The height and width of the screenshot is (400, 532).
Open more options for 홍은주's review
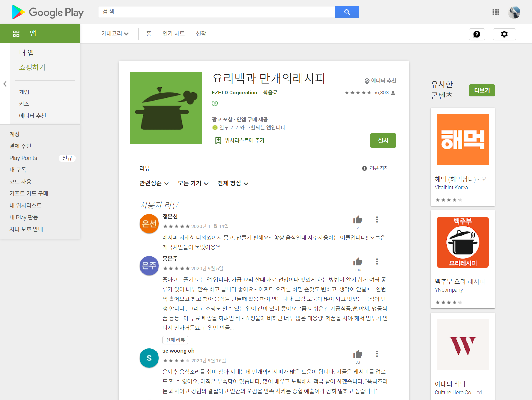click(x=377, y=262)
